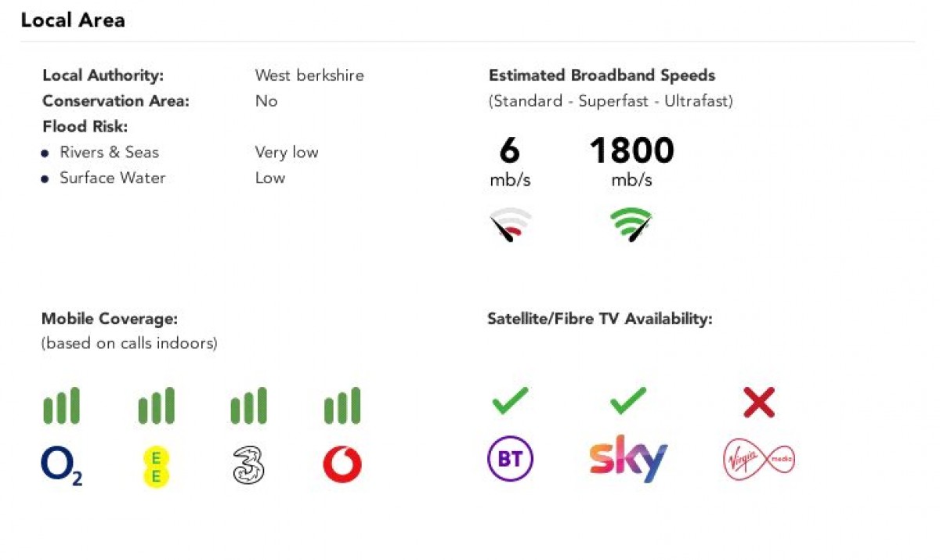The width and height of the screenshot is (940, 560).
Task: Click the red Vodafone logo
Action: click(x=342, y=465)
